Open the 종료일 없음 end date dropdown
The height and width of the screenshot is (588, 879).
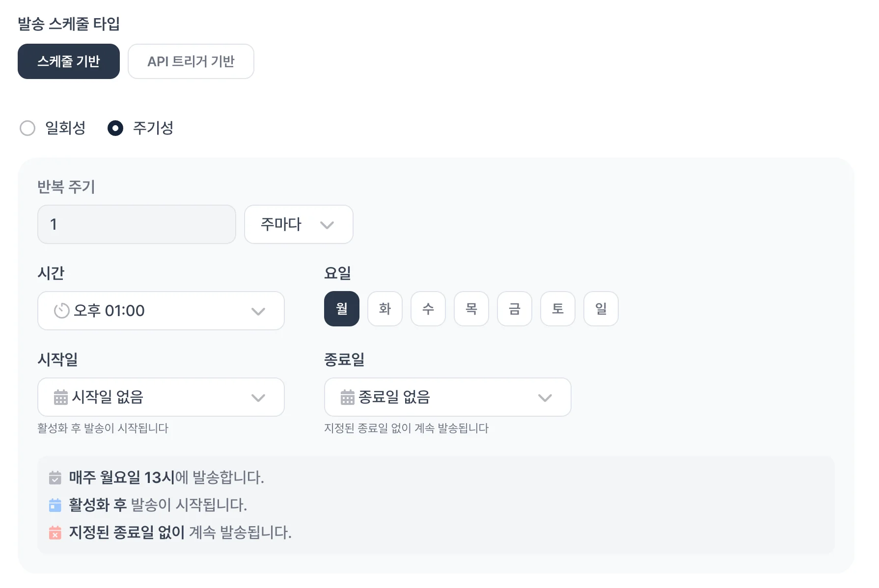click(x=447, y=397)
